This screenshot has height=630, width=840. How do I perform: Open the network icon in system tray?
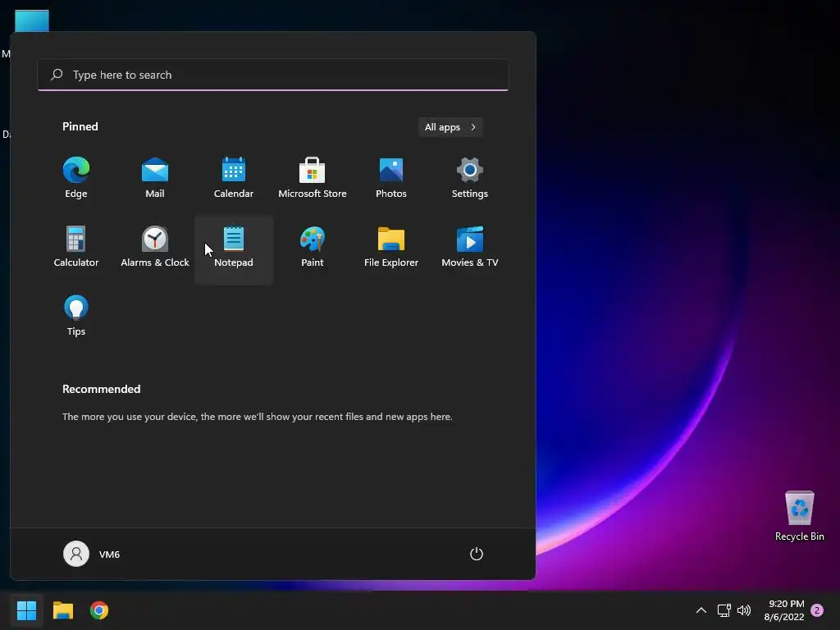(724, 610)
